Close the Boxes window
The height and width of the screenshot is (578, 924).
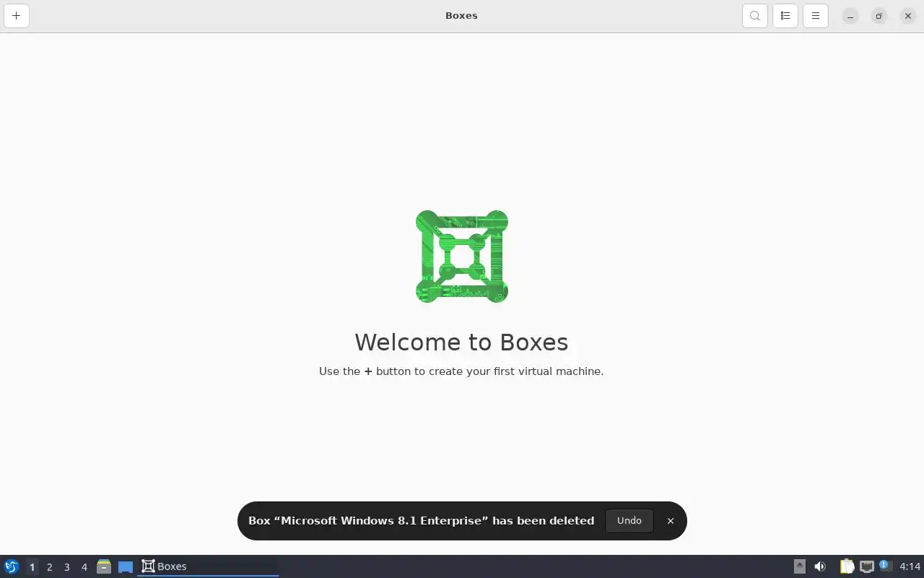pyautogui.click(x=908, y=16)
